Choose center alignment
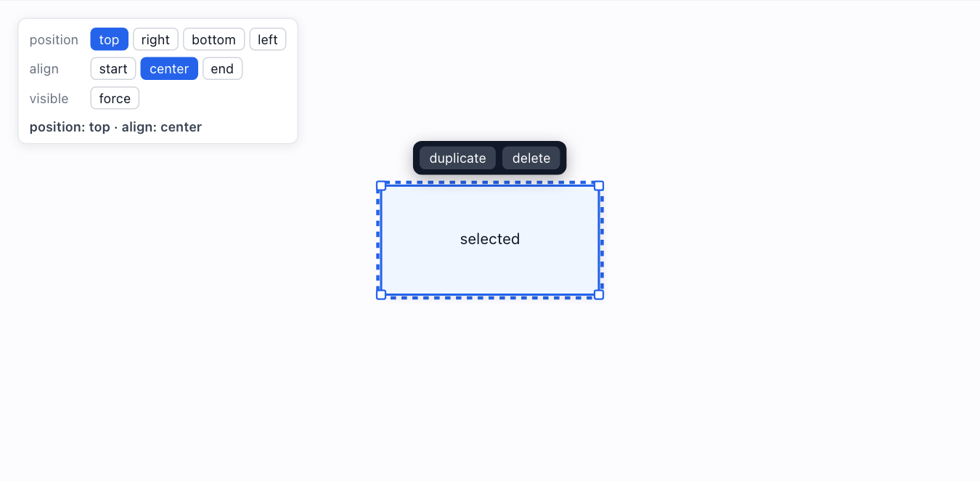Screen dimensions: 980x481 coord(169,68)
